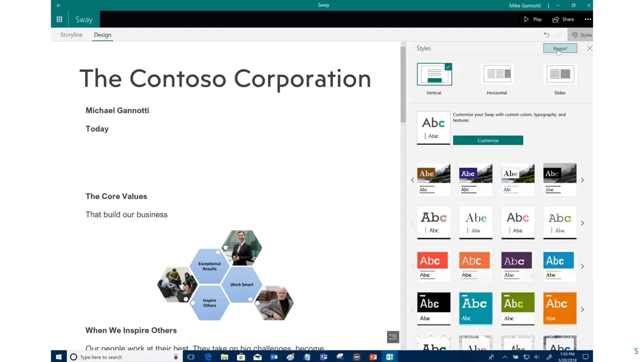Open the Mail app from the taskbar
Viewport: 644px width, 362px height.
[x=258, y=357]
